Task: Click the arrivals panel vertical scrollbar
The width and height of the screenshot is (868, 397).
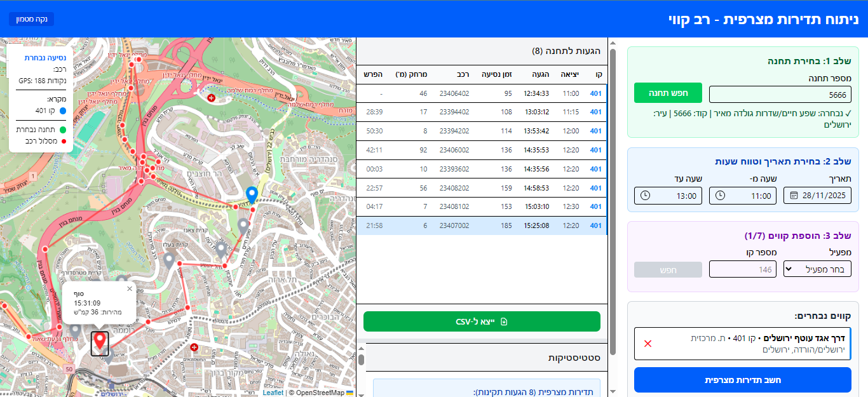Action: 613,191
